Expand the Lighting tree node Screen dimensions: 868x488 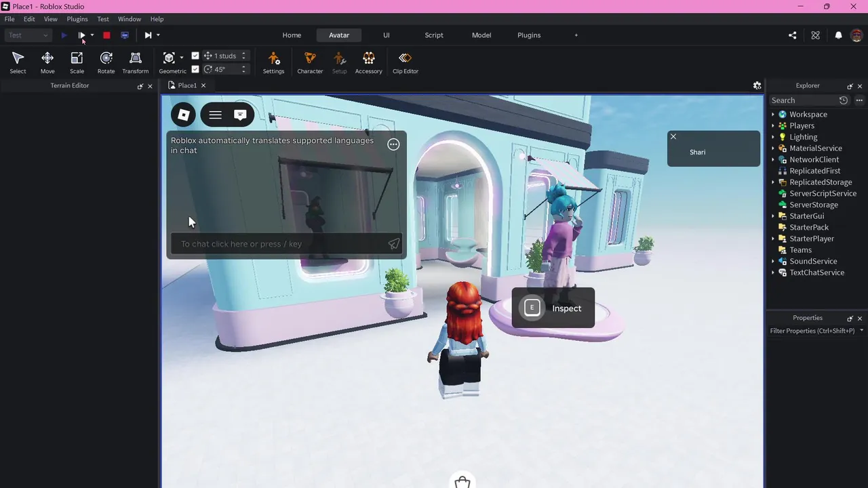coord(773,137)
